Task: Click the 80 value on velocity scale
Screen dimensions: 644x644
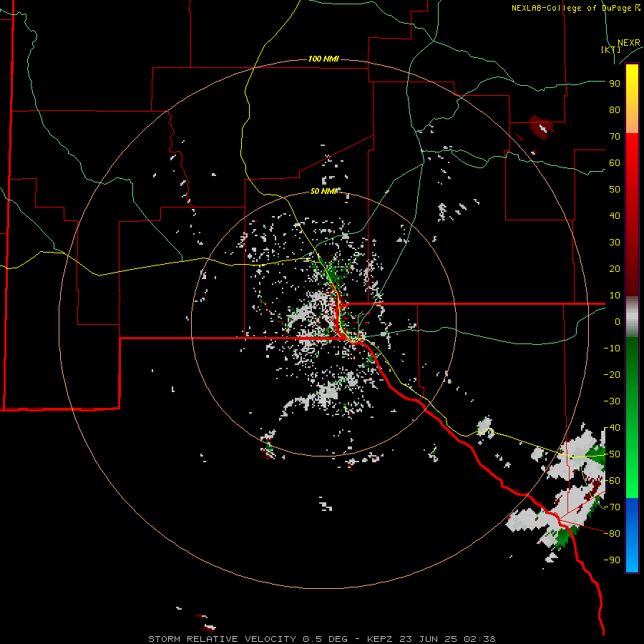Action: (x=615, y=110)
